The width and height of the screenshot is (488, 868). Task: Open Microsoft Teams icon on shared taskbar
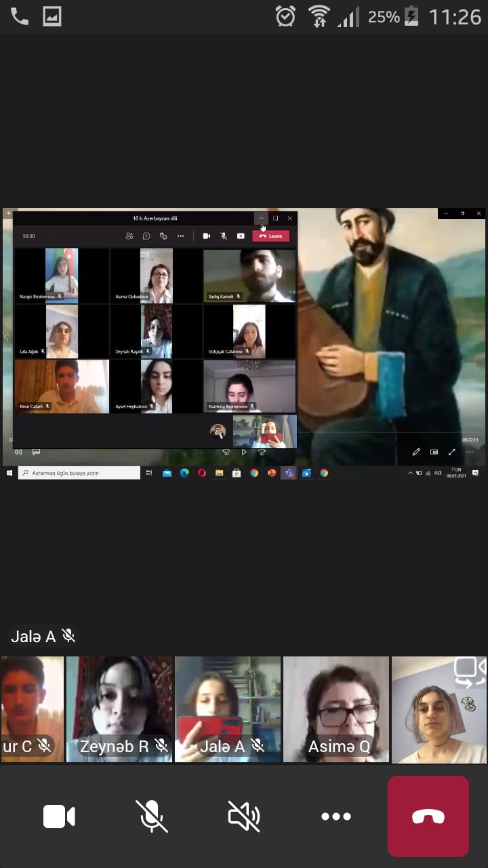[x=289, y=473]
